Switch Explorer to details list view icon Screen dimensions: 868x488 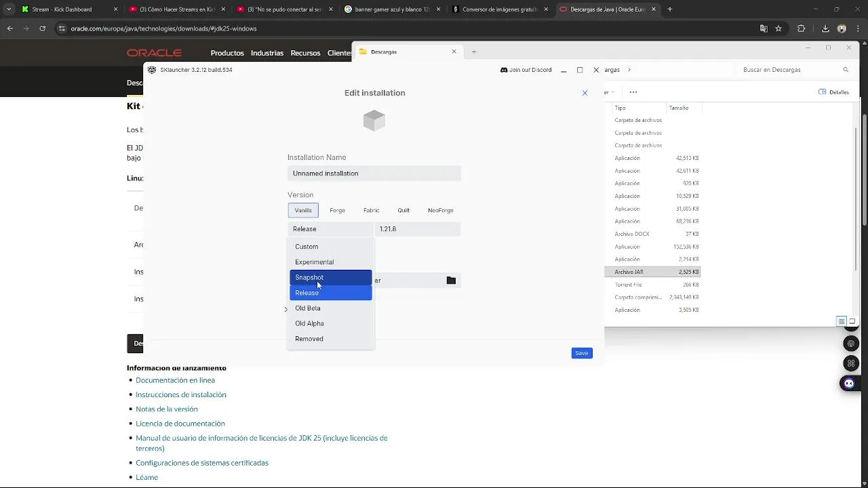pyautogui.click(x=841, y=321)
